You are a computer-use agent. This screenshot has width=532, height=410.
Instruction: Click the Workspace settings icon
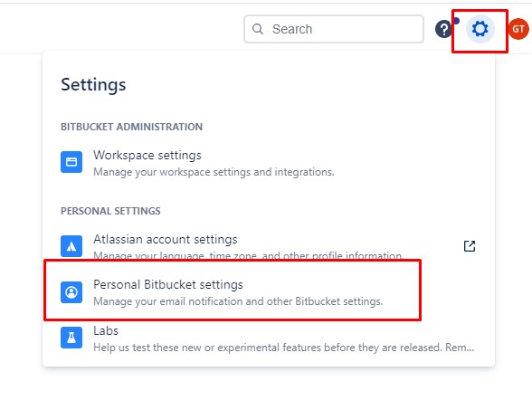coord(71,162)
